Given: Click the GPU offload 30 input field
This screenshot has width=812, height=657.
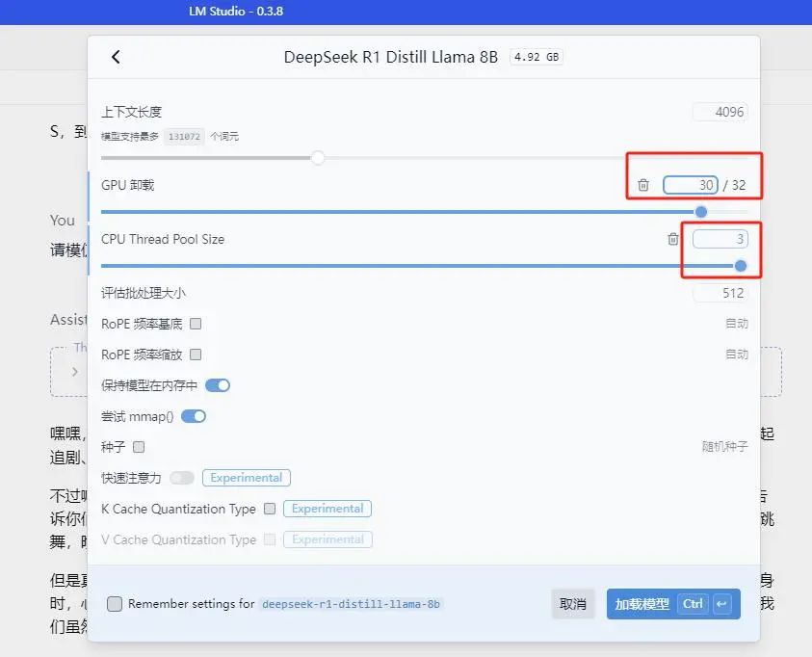Looking at the screenshot, I should (x=691, y=185).
